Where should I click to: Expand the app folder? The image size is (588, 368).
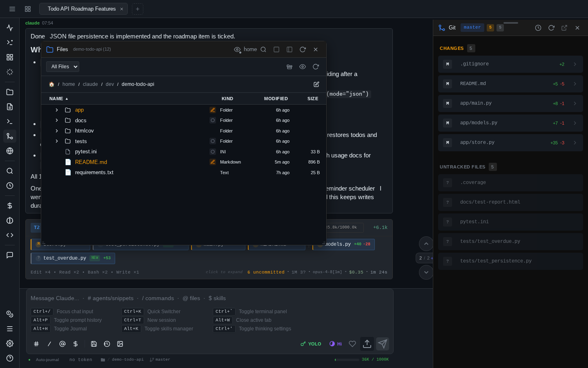click(57, 110)
